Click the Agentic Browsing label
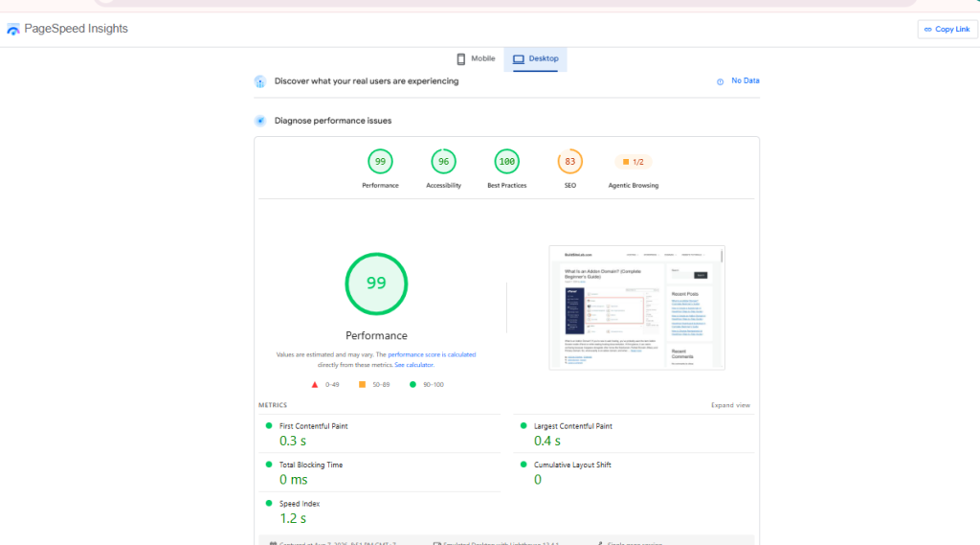The height and width of the screenshot is (545, 980). tap(634, 186)
